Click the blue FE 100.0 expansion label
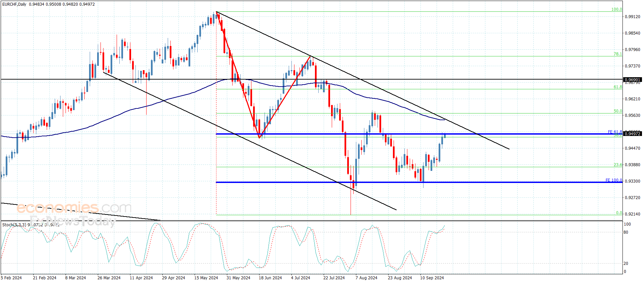 pyautogui.click(x=614, y=180)
